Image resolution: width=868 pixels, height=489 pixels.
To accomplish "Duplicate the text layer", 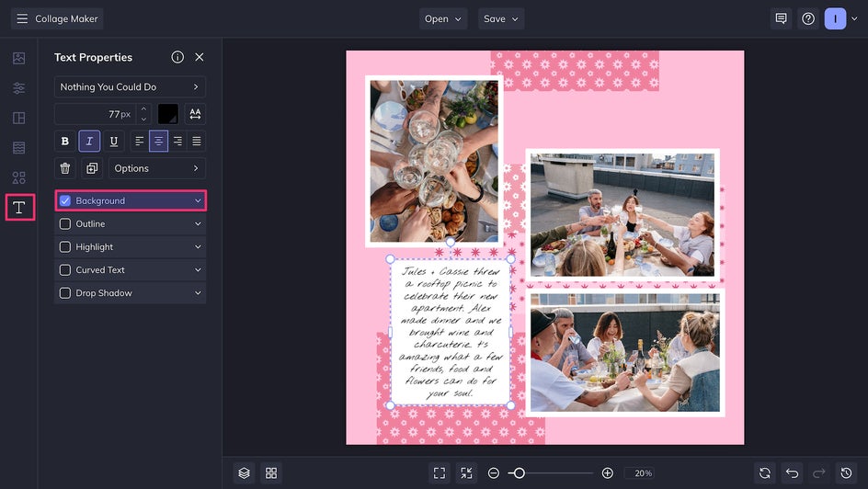I will point(92,168).
